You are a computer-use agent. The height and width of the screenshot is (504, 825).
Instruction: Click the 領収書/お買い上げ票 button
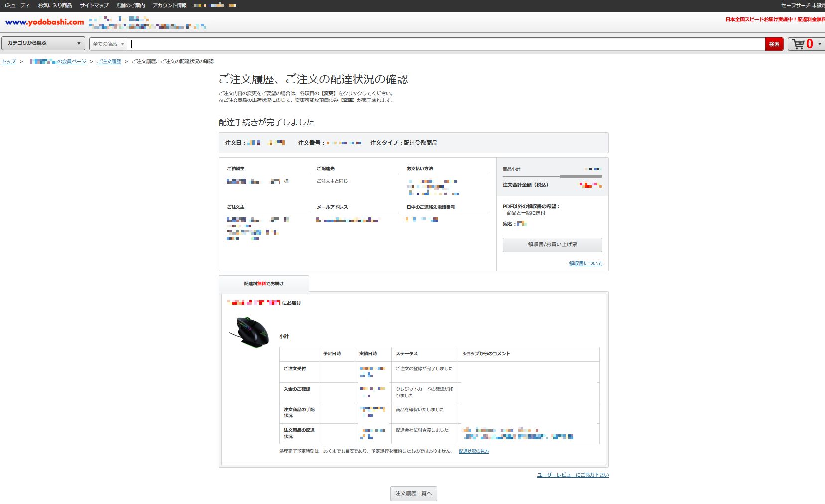[x=552, y=245]
